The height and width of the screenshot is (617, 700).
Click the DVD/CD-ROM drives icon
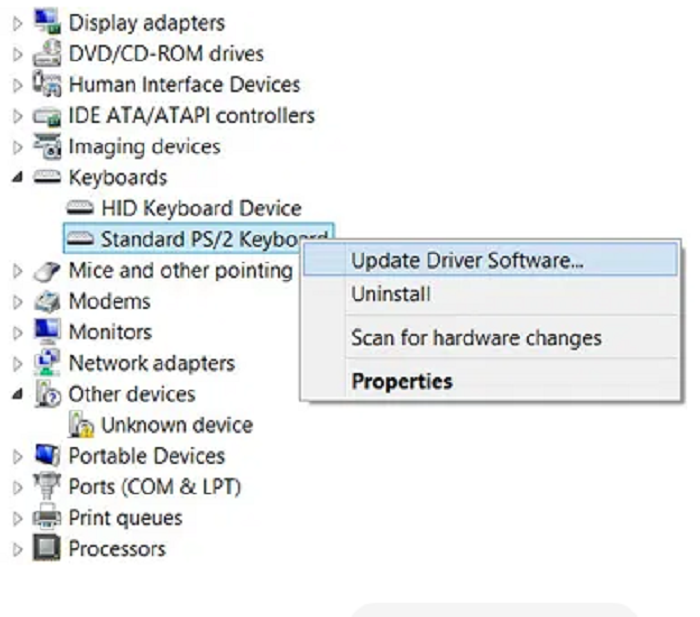(x=47, y=54)
